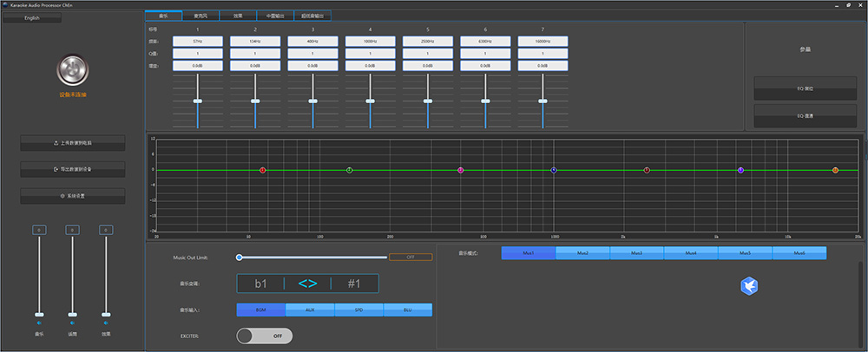This screenshot has width=868, height=352.
Task: Click the 2500Hz frequency field
Action: click(x=428, y=42)
